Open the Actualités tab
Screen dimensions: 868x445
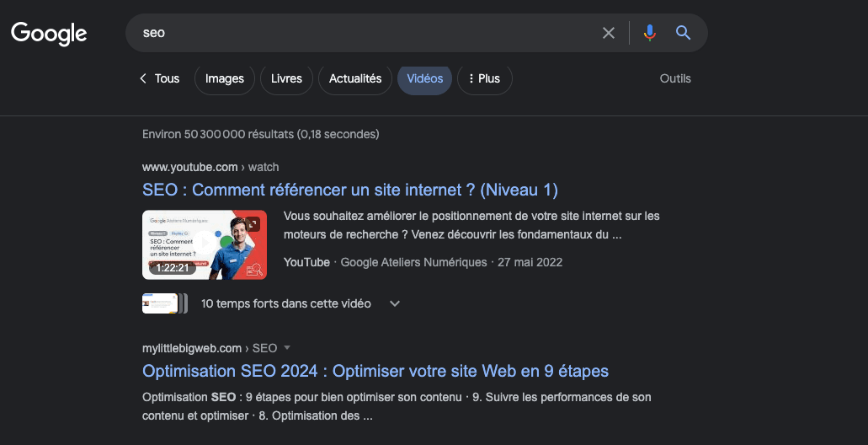click(355, 78)
